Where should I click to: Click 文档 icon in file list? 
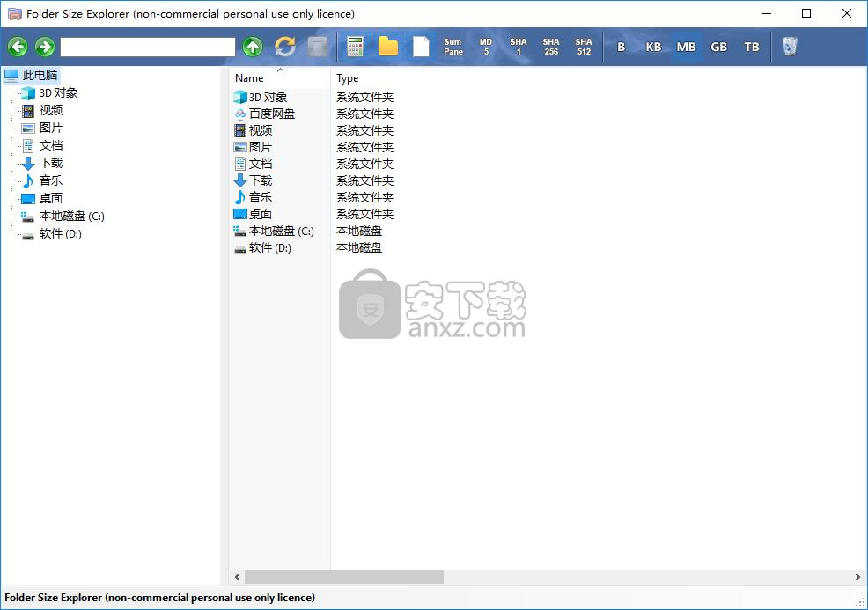point(239,164)
